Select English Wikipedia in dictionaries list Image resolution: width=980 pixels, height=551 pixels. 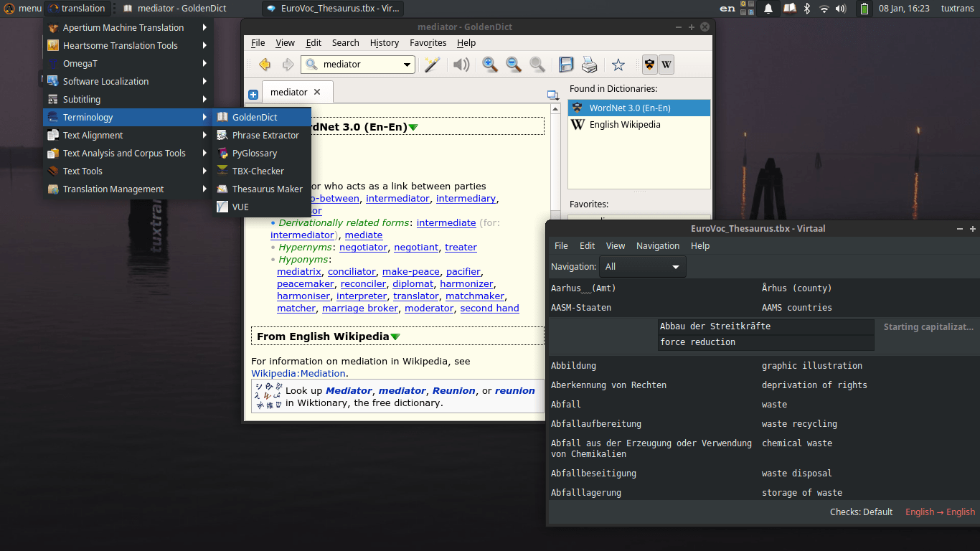[x=639, y=124]
